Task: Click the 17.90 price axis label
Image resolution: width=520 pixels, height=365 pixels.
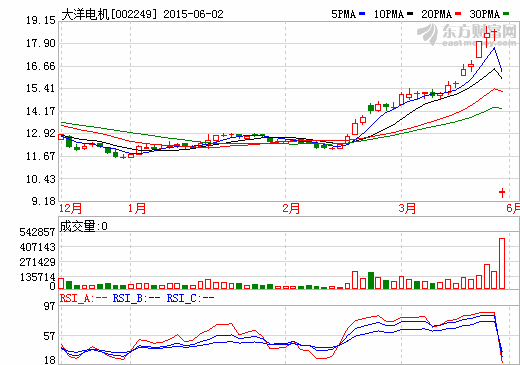Action: [41, 43]
